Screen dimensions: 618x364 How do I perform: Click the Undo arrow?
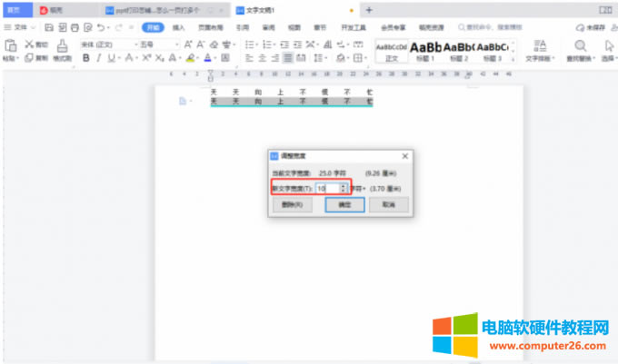[101, 27]
